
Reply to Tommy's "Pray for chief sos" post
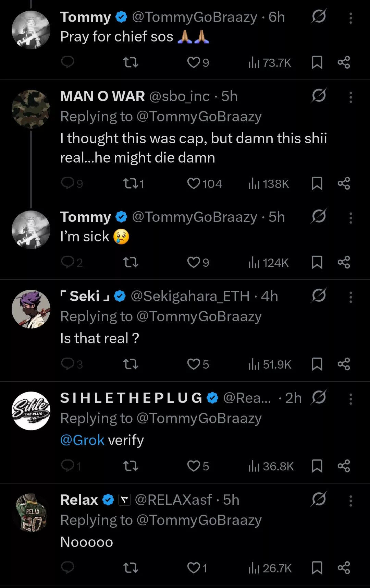click(x=67, y=62)
